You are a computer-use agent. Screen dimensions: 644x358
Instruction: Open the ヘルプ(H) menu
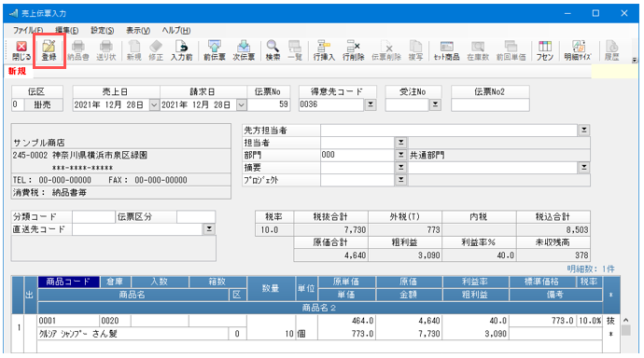(175, 31)
